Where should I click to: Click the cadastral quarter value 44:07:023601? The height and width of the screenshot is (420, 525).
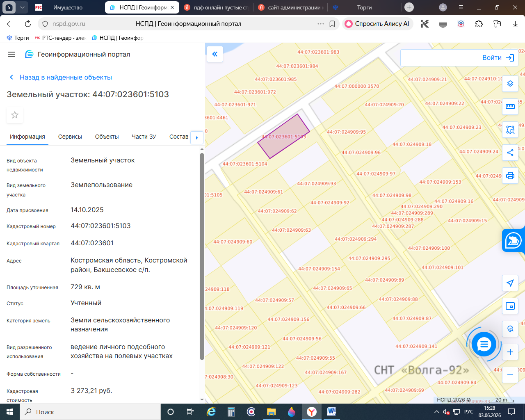pos(92,243)
